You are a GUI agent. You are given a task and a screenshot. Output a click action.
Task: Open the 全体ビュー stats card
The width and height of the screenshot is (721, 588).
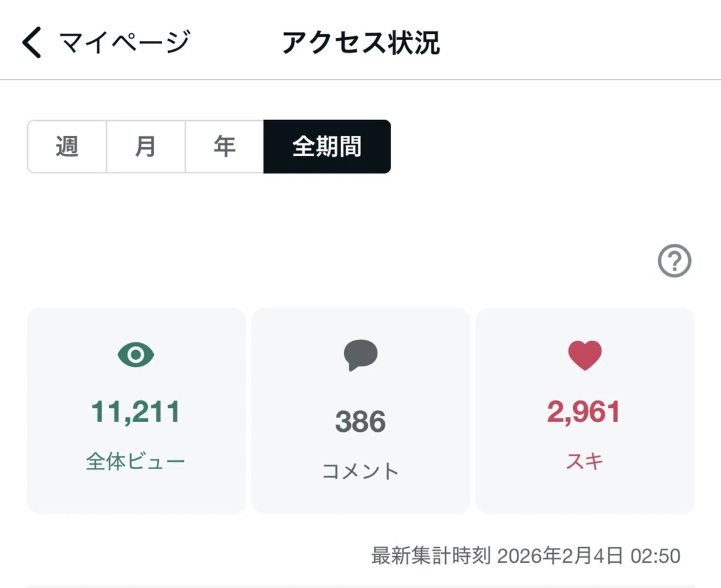[x=136, y=411]
